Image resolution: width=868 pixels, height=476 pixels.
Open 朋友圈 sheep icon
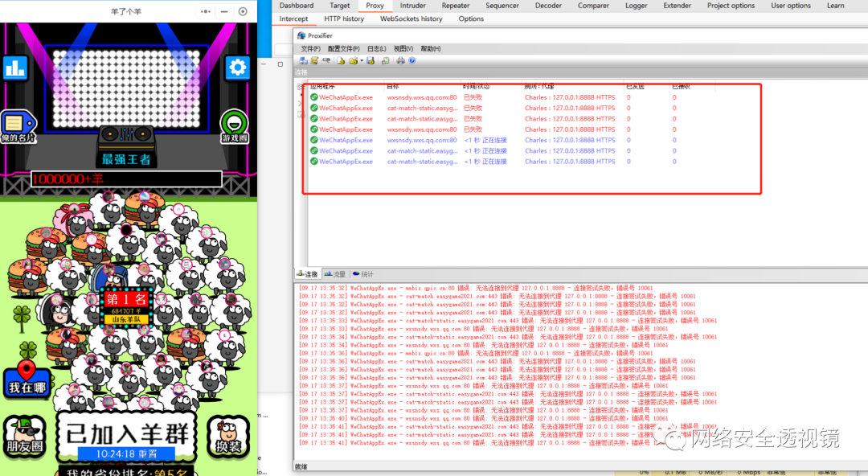tap(24, 436)
